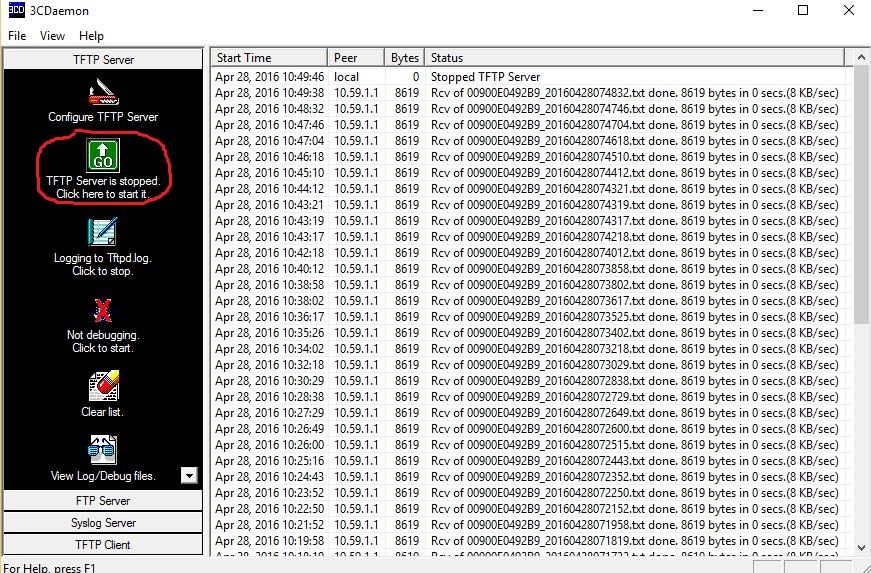Open the Syslog Server panel

(103, 522)
